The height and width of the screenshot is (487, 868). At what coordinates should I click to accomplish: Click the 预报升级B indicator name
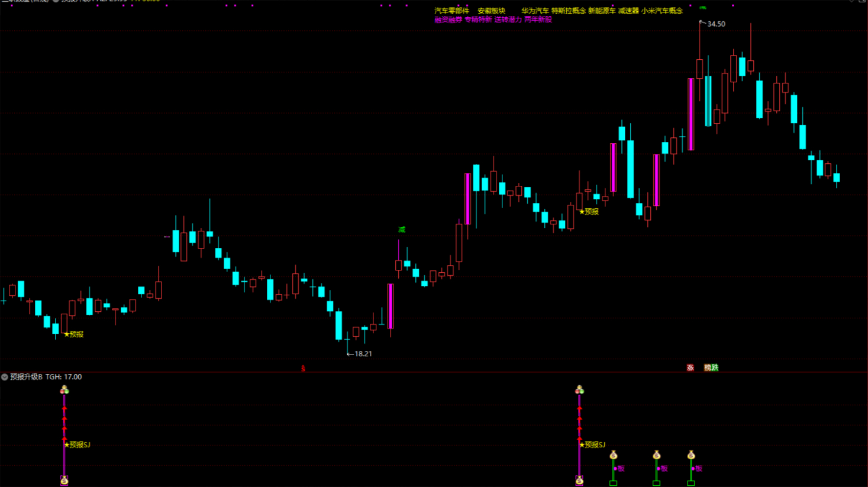tap(26, 377)
